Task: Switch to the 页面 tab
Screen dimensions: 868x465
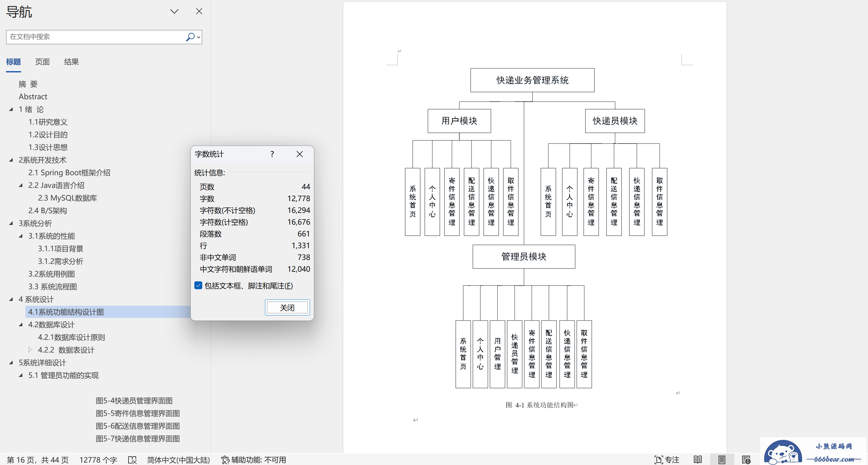Action: (43, 62)
